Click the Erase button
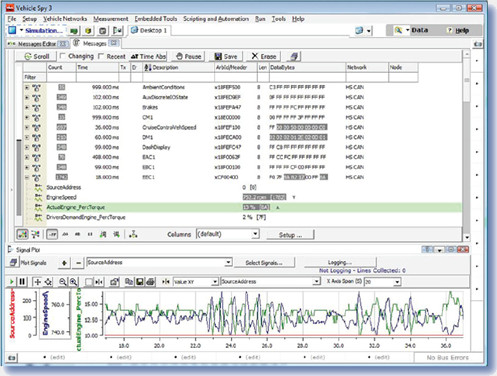Viewport: 497px width, 376px height. point(264,56)
